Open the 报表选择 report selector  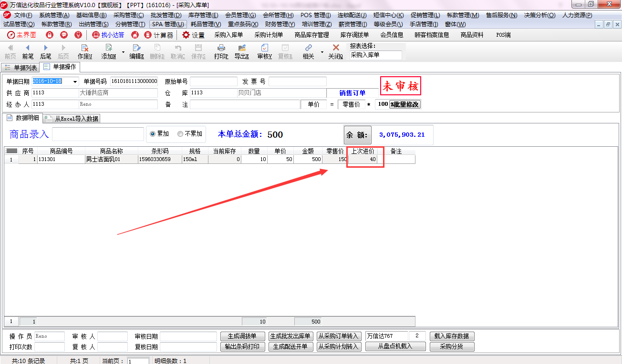(376, 55)
